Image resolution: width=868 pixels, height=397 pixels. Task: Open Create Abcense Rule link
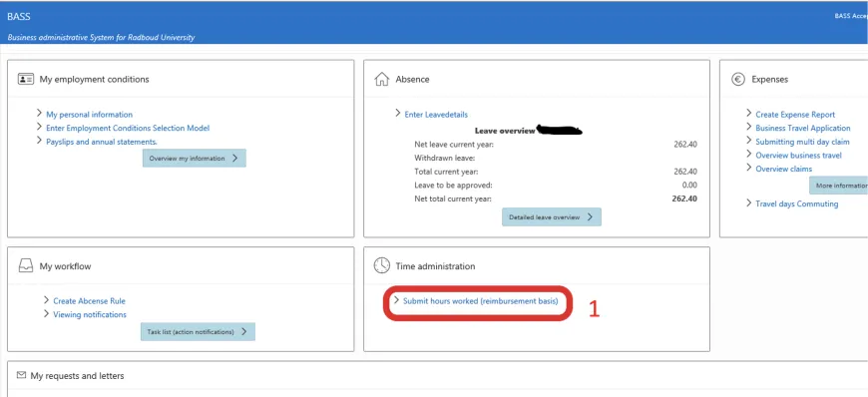click(89, 301)
